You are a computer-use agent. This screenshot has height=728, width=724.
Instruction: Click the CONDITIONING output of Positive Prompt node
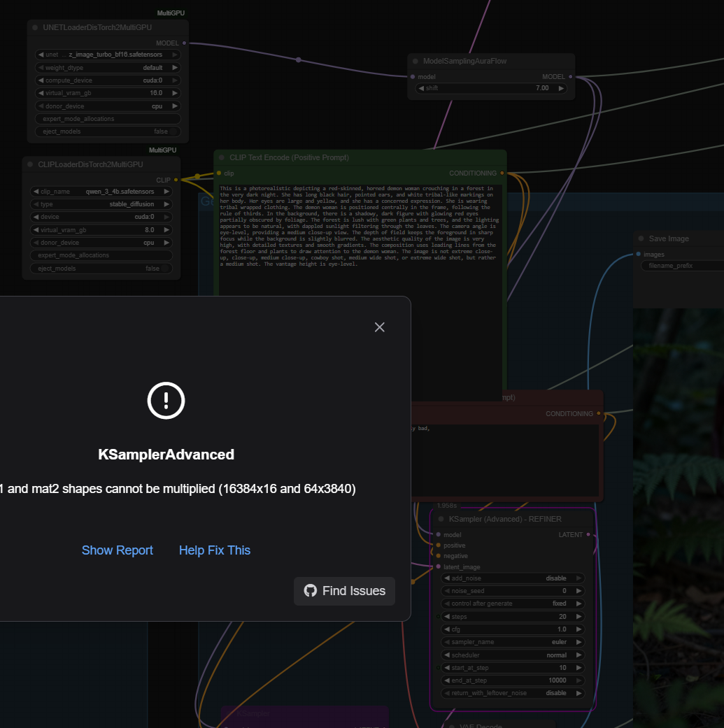pos(502,173)
